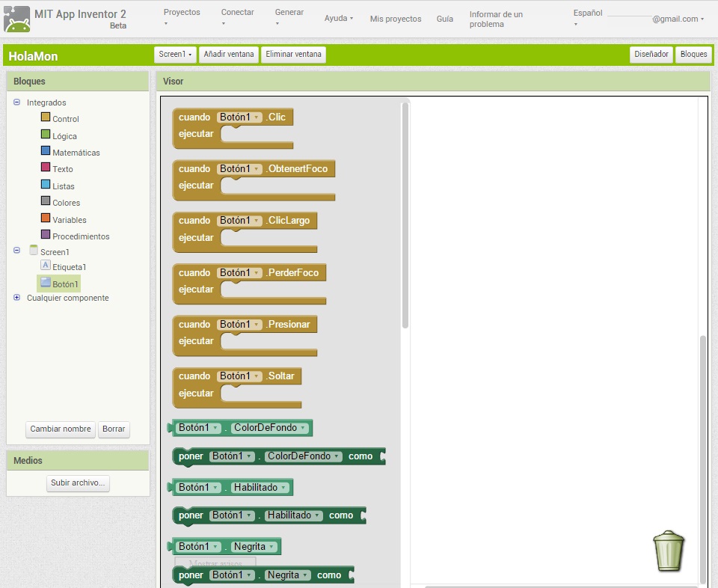
Task: Pick the poner Botón1.Habilitado como block
Action: point(269,515)
